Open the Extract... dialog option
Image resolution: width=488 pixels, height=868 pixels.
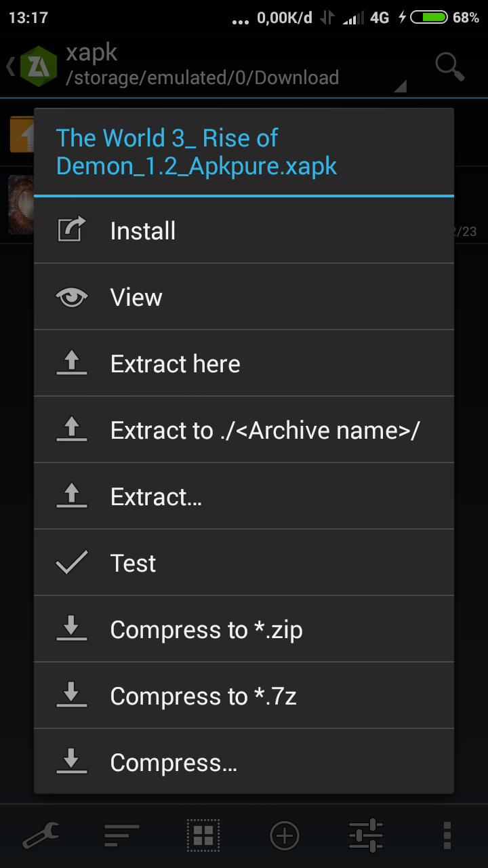pos(244,496)
